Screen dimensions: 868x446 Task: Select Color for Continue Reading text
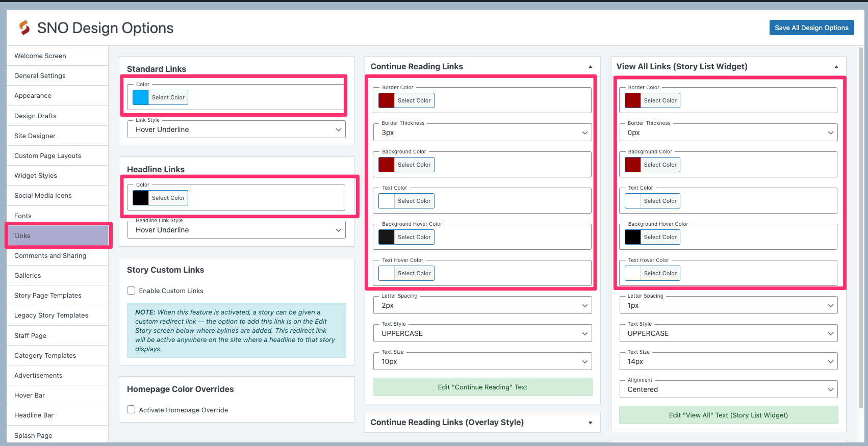414,201
